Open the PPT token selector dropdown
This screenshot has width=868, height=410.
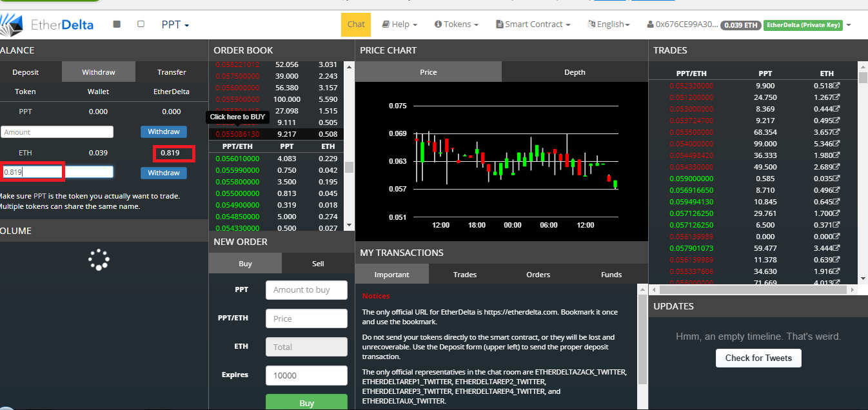click(175, 24)
